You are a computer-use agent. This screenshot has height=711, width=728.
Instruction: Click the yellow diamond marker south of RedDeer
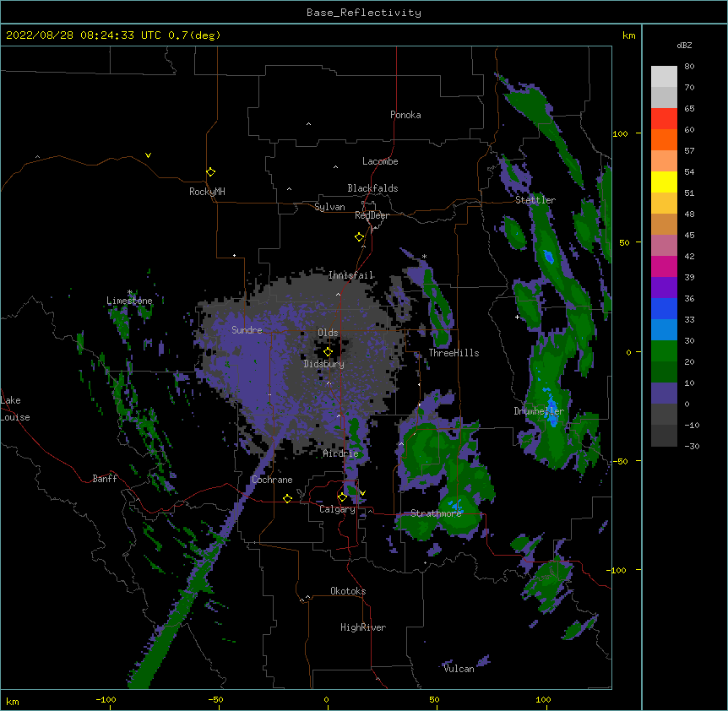[x=359, y=237]
